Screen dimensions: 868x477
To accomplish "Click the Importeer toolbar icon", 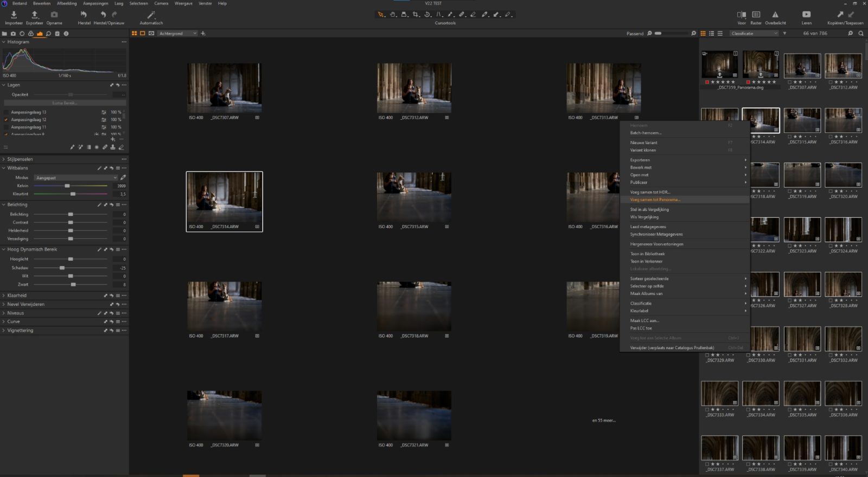I will 14,15.
